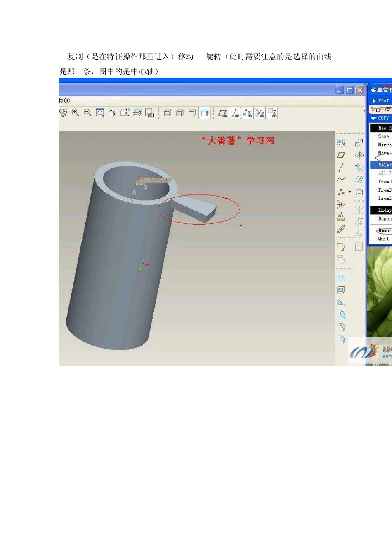Toggle datum axes display
This screenshot has height=555, width=392.
tap(235, 113)
